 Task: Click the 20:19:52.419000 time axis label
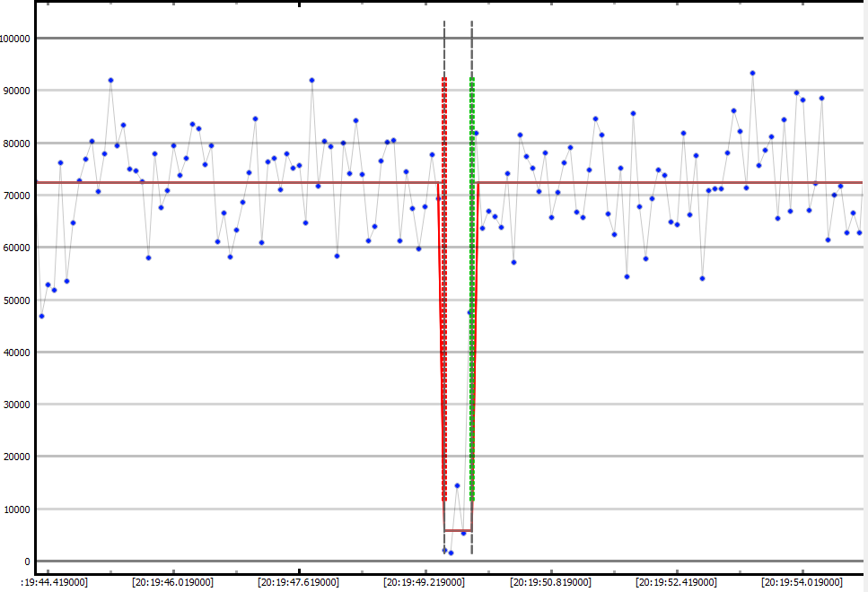pyautogui.click(x=676, y=582)
